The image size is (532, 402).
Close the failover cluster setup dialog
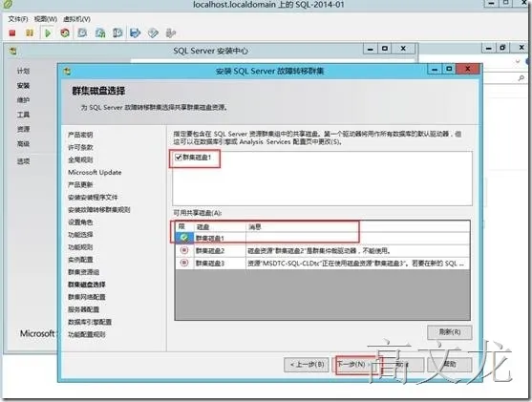coord(468,69)
